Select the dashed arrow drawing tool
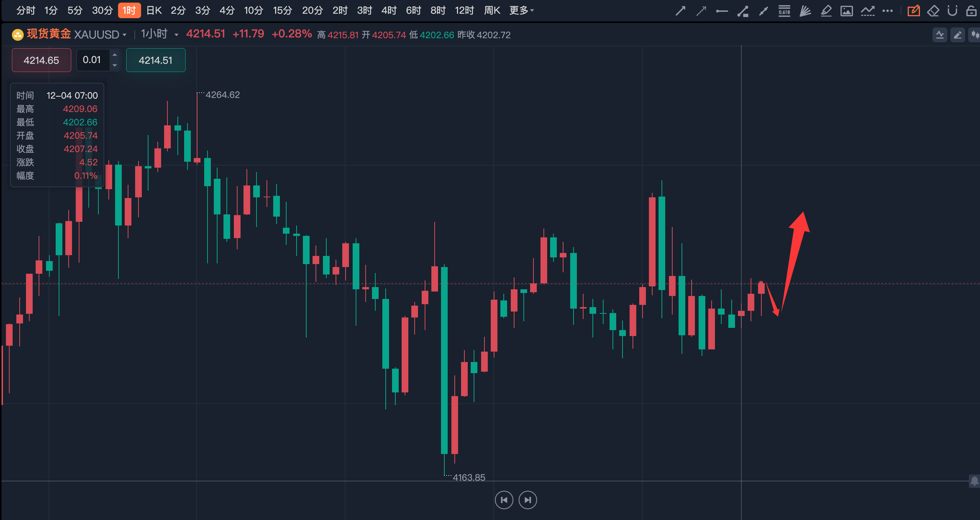Viewport: 980px width, 520px height. point(701,11)
